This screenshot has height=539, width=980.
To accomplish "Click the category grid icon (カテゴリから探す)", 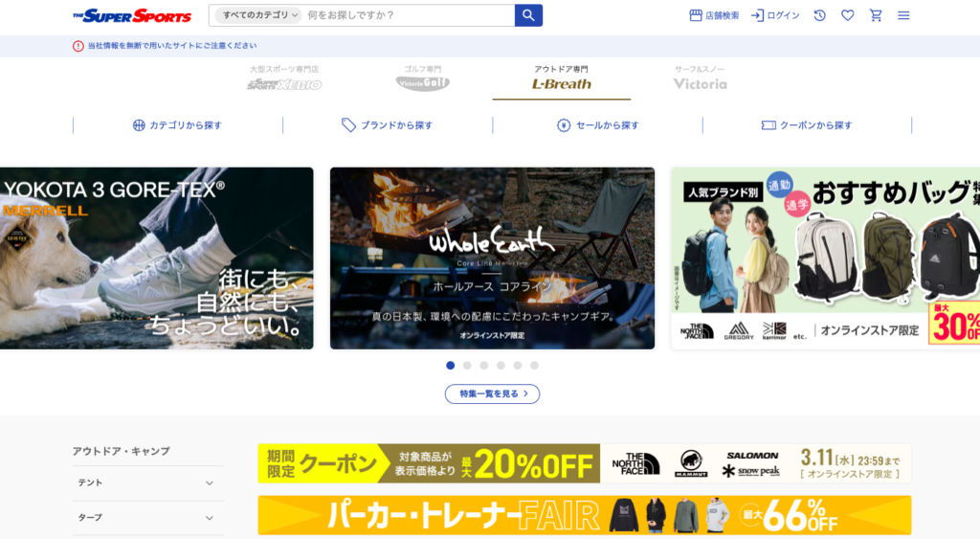I will pyautogui.click(x=139, y=125).
